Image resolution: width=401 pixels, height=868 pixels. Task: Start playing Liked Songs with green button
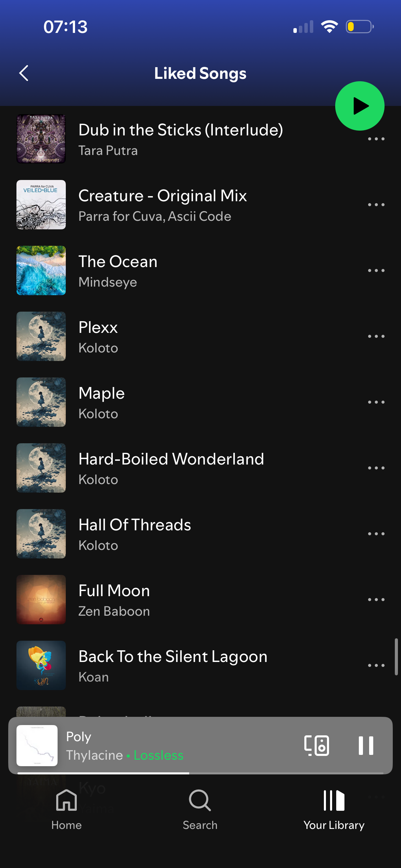[x=360, y=106]
